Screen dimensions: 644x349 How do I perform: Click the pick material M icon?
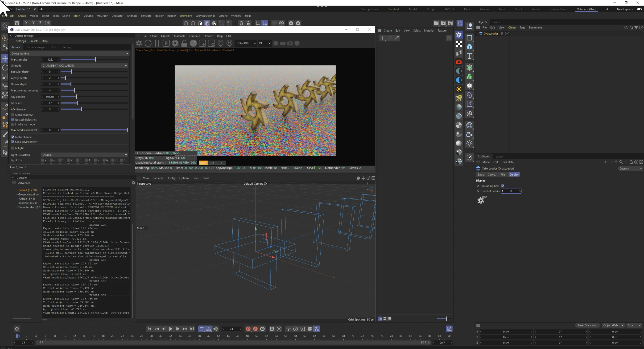229,44
